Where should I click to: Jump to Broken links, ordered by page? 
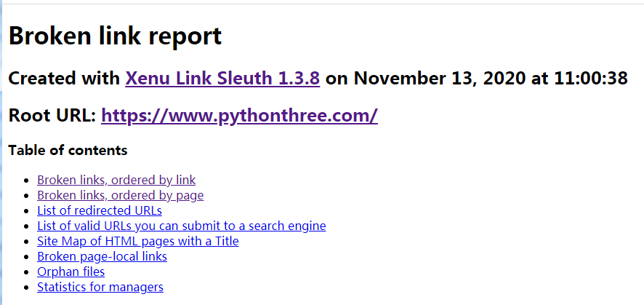120,195
